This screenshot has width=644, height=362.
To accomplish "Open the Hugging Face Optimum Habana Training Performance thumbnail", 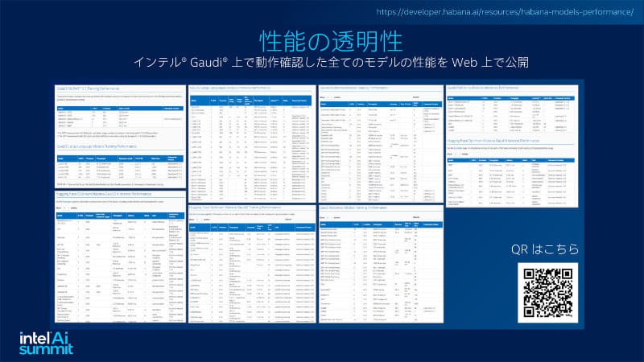I will 252,264.
